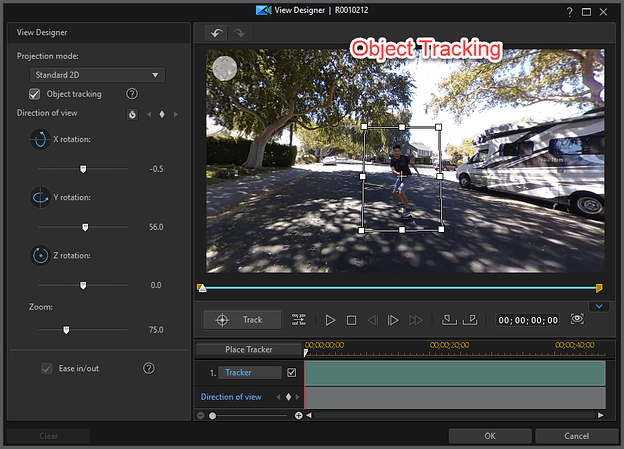Click the Z rotation dial icon
Viewport: 624px width, 449px height.
[40, 256]
